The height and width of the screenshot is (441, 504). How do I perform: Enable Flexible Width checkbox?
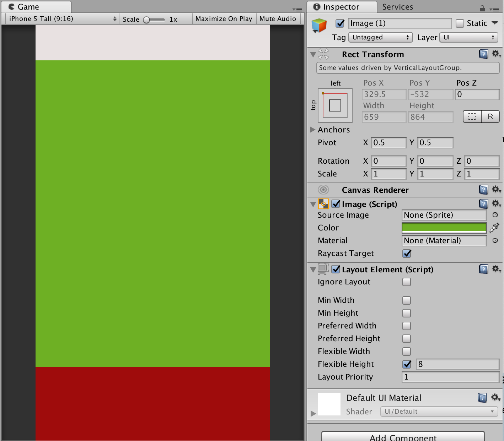pyautogui.click(x=407, y=352)
